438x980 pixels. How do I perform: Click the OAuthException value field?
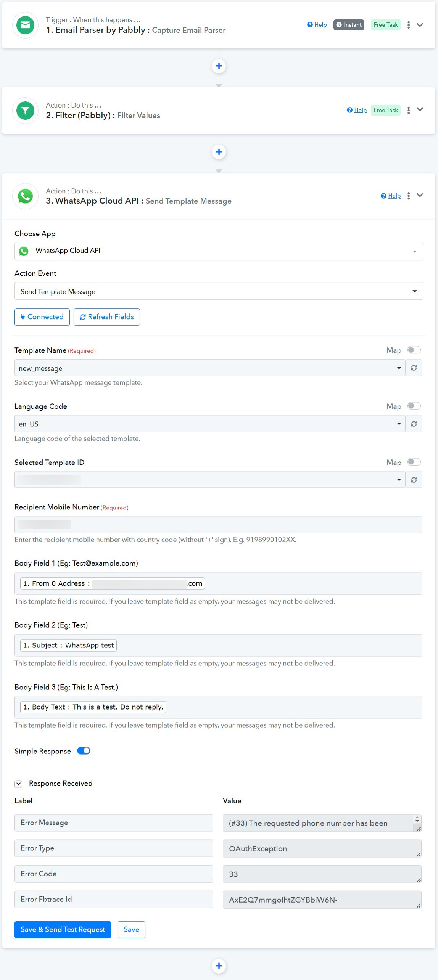(322, 848)
